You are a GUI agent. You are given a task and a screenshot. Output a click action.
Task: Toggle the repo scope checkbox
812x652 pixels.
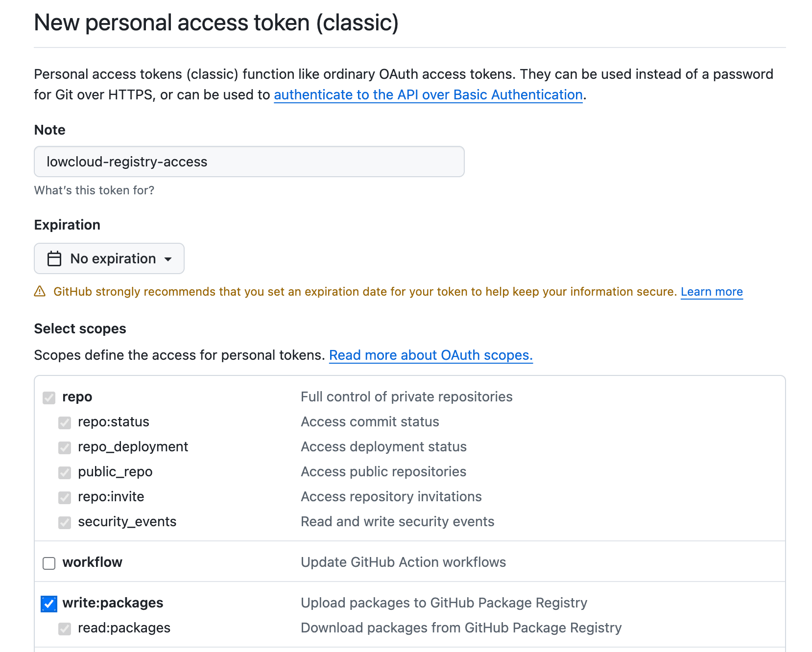coord(48,397)
